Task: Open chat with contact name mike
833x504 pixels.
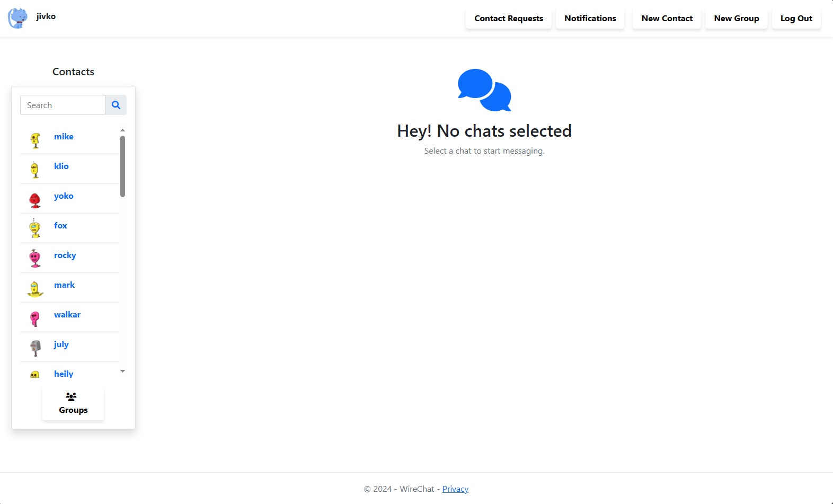Action: tap(64, 137)
